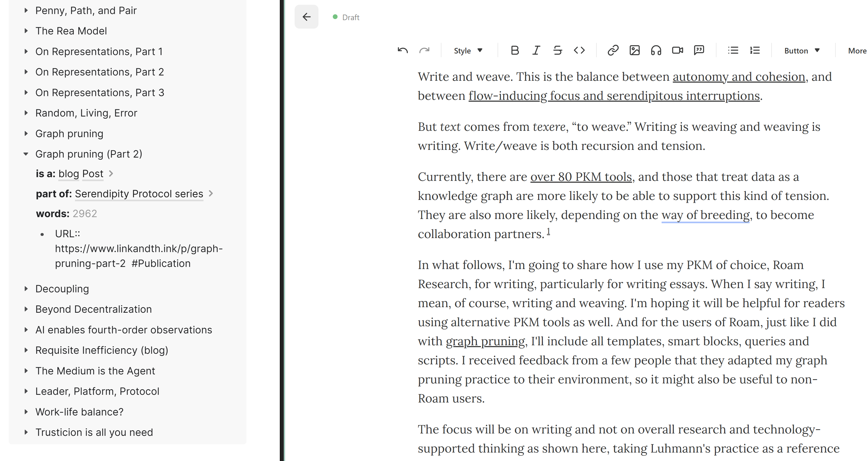This screenshot has height=461, width=868.
Task: Click the redo arrow icon
Action: [424, 51]
